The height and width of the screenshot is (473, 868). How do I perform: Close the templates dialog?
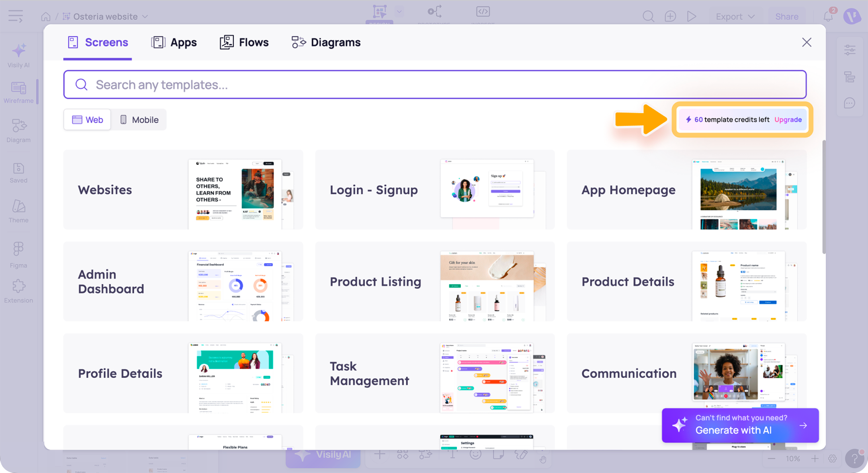(x=807, y=42)
